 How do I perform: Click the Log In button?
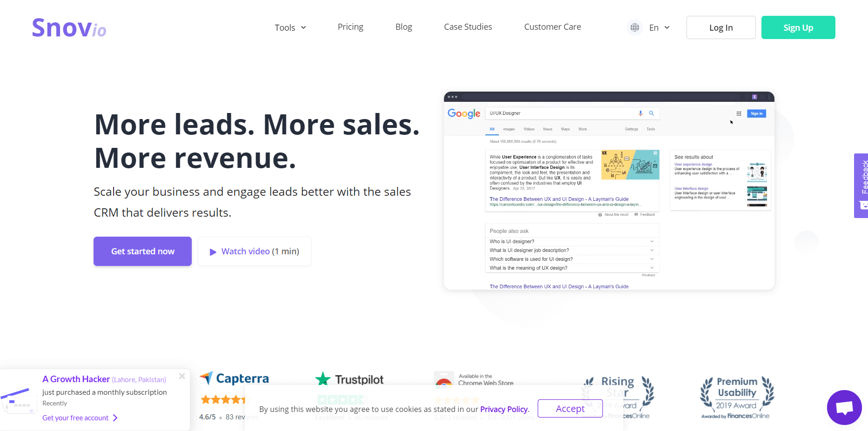[721, 27]
